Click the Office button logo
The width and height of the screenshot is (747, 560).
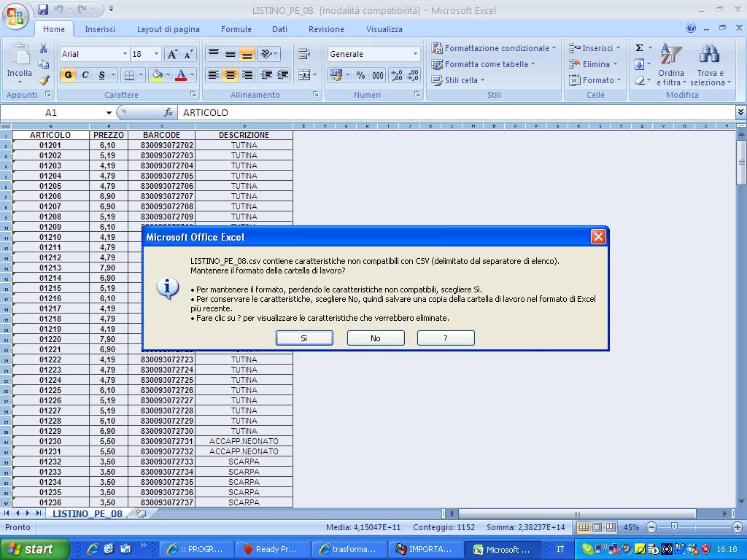15,17
